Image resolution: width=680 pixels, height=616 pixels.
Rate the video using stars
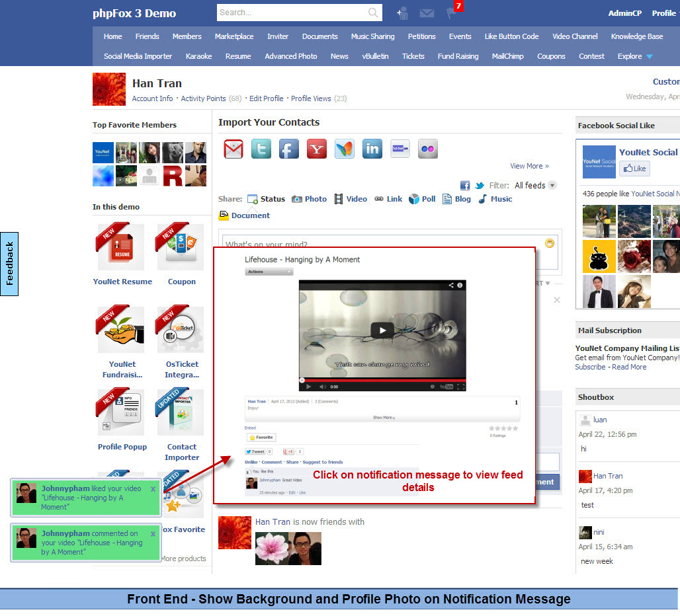[503, 428]
